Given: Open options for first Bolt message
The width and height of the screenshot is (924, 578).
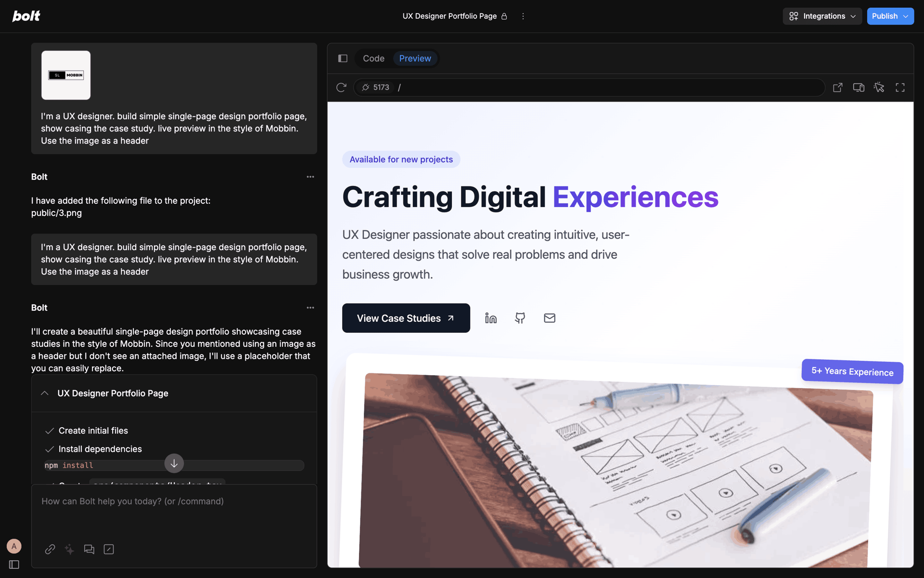Looking at the screenshot, I should [x=310, y=177].
